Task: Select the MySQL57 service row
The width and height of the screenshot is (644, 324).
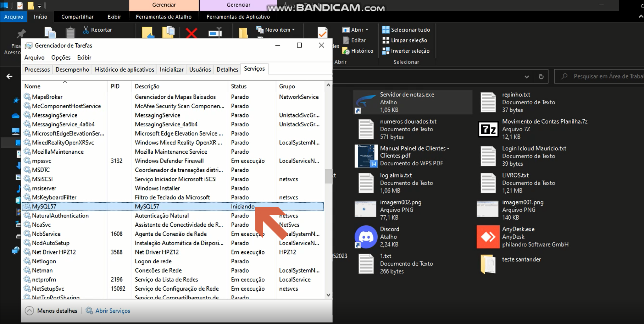Action: 173,207
